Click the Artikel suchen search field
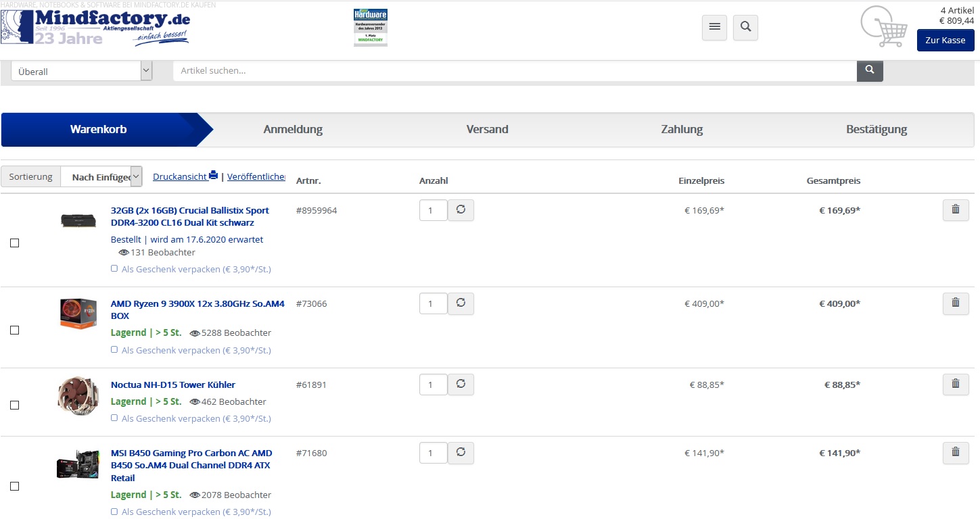Screen dimensions: 980x519 point(515,70)
